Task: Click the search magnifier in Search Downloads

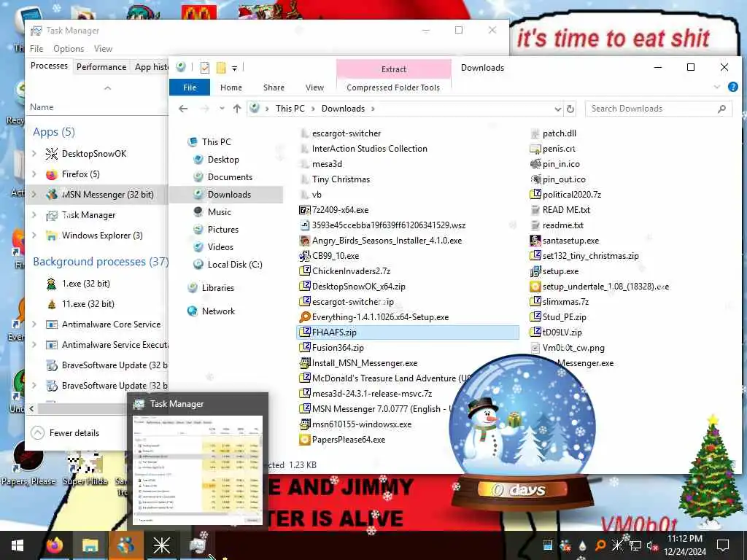Action: click(721, 109)
